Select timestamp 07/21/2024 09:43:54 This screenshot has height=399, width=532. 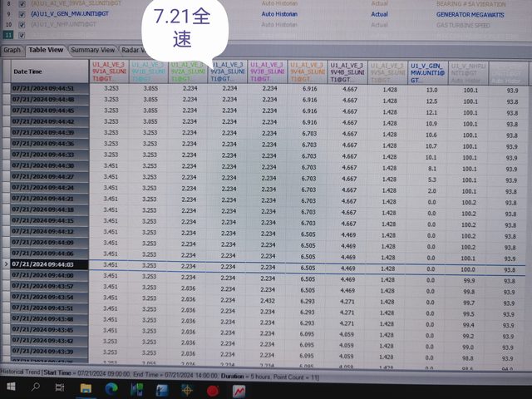(50, 298)
